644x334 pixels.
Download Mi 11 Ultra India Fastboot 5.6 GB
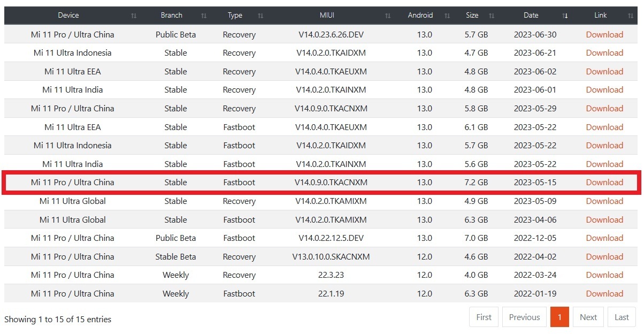pos(604,164)
